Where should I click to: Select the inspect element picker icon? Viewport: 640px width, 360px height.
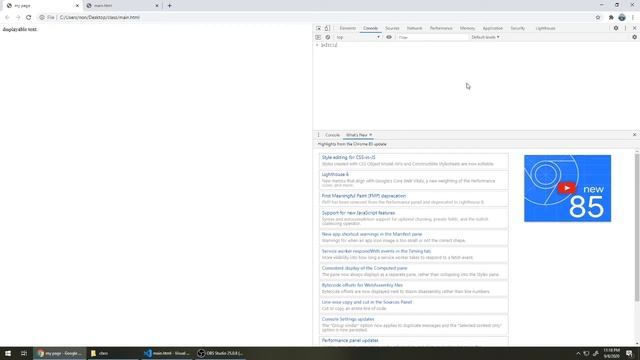tap(318, 28)
